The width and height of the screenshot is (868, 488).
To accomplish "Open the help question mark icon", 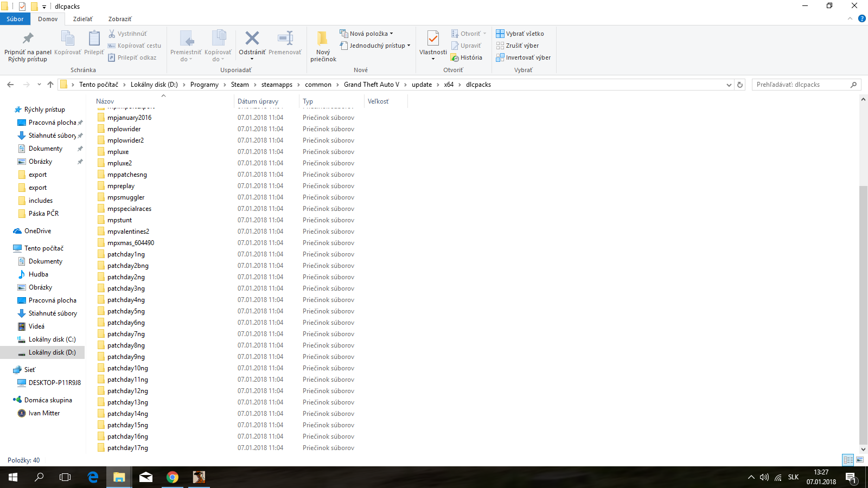I will pyautogui.click(x=861, y=18).
